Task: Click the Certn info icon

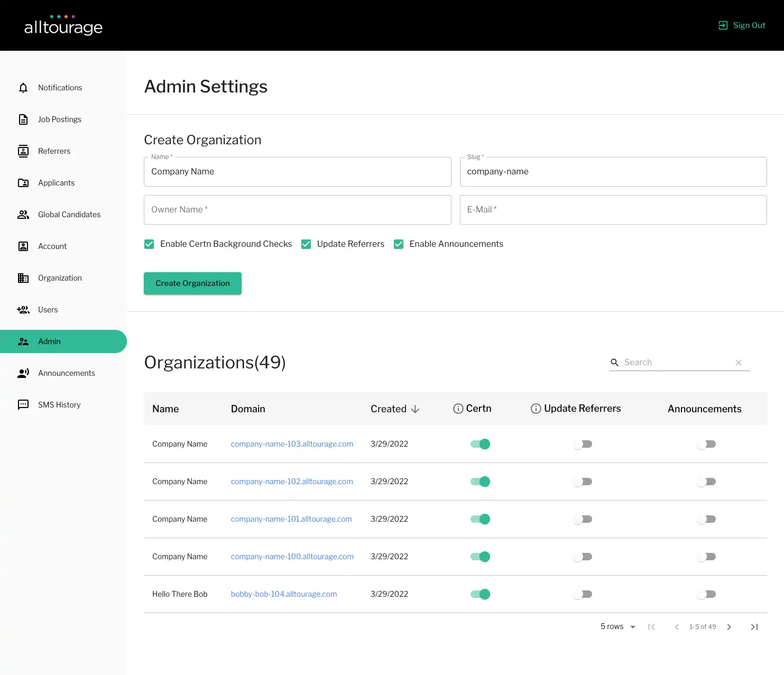Action: click(x=458, y=409)
